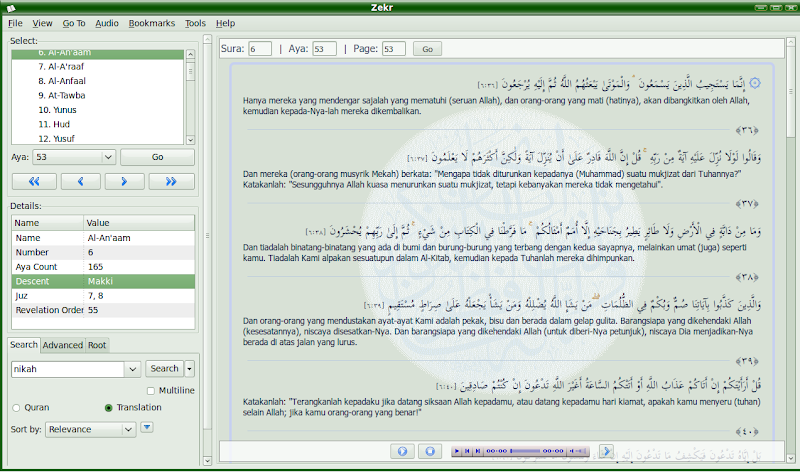The width and height of the screenshot is (800, 472).
Task: Click the maximize window button
Action: pos(776,8)
